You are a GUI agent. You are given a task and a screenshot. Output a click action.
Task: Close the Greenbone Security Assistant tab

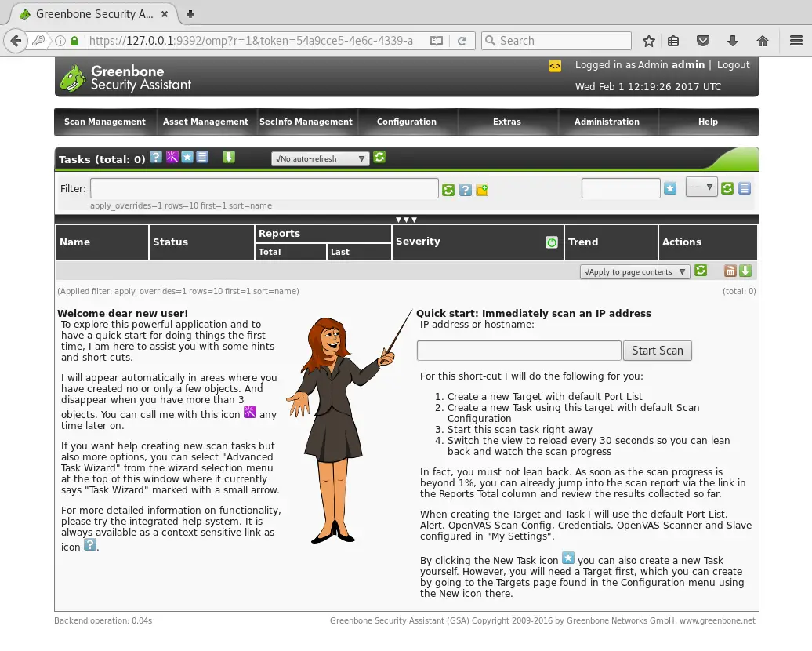point(165,14)
